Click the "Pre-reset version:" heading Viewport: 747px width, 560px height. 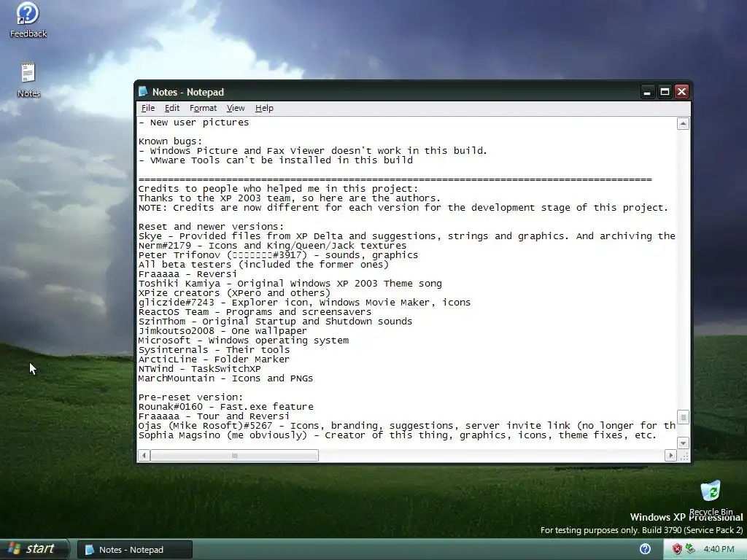(x=190, y=397)
